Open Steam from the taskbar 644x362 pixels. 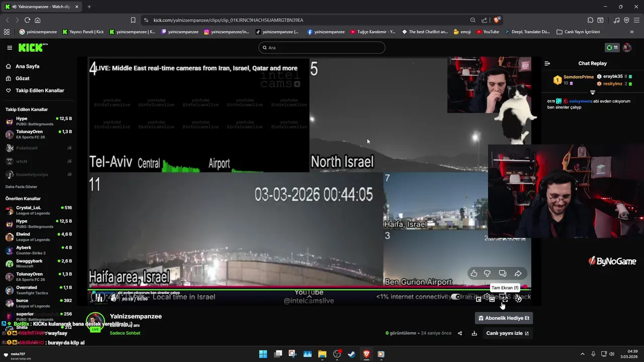coord(352,354)
